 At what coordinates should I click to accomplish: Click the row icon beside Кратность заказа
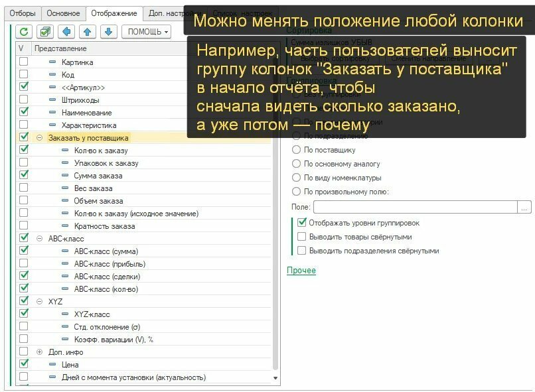coord(65,226)
